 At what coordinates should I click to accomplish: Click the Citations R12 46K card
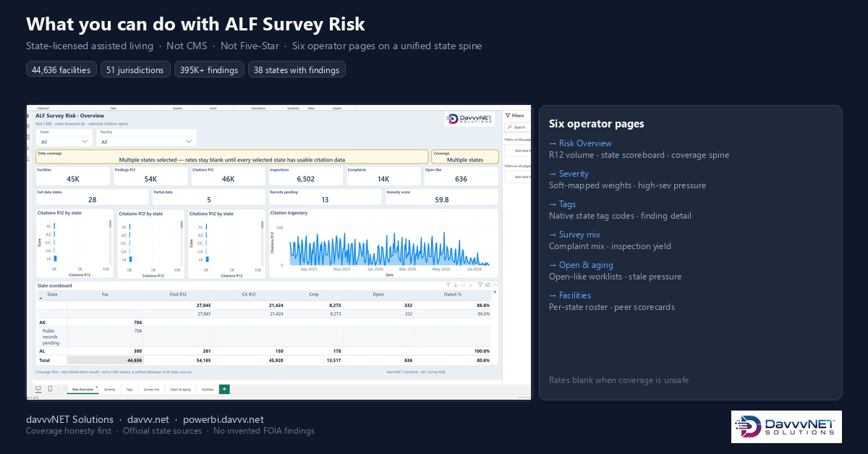(x=228, y=176)
